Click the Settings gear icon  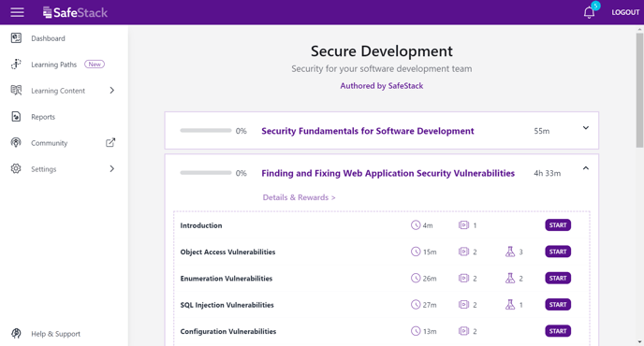tap(16, 168)
